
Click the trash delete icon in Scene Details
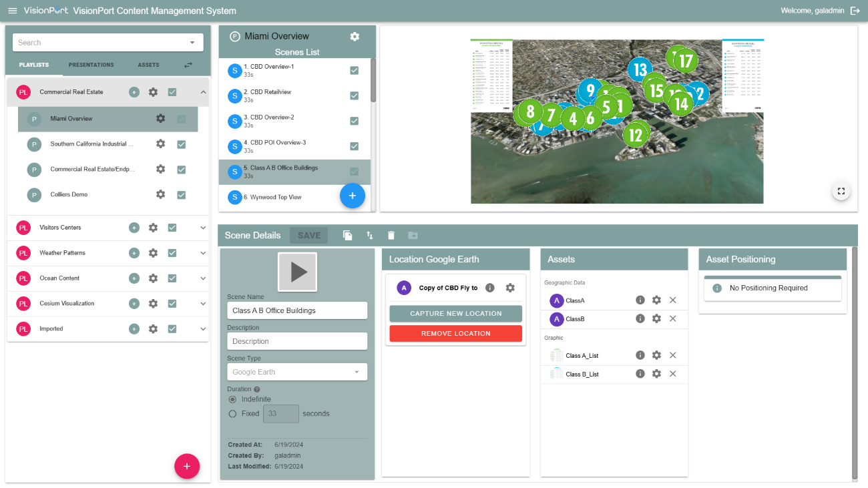click(391, 235)
